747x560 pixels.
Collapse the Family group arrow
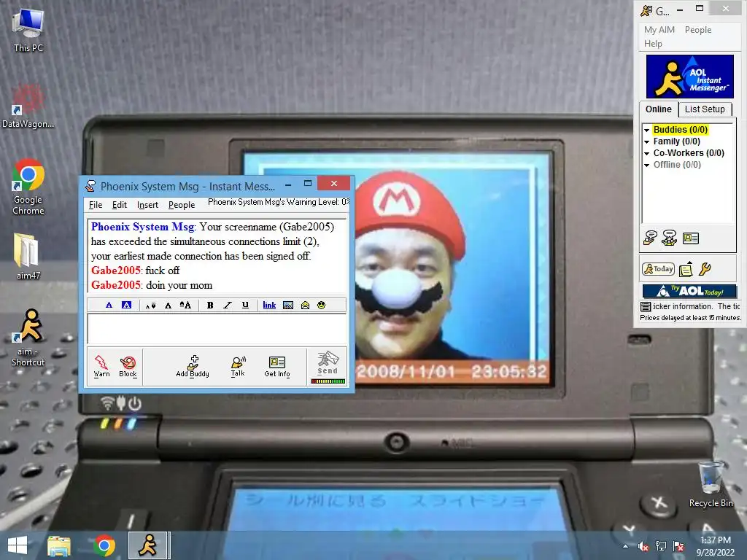[647, 142]
